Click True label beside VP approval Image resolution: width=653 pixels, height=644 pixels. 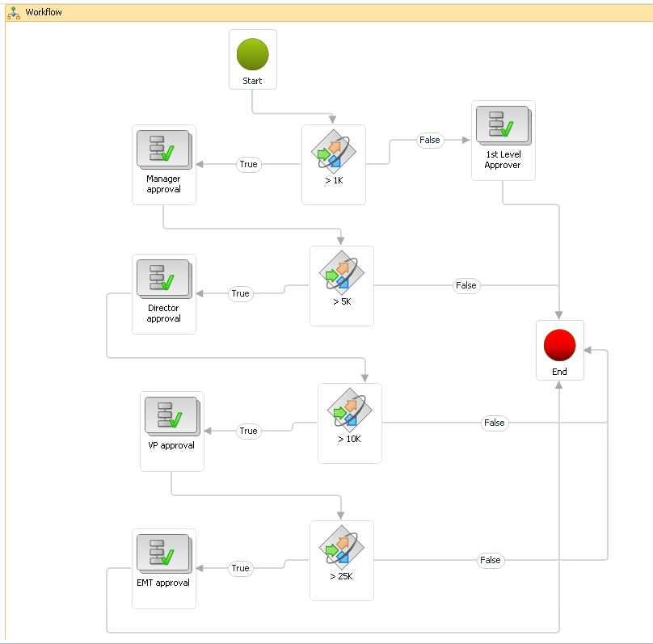point(248,431)
